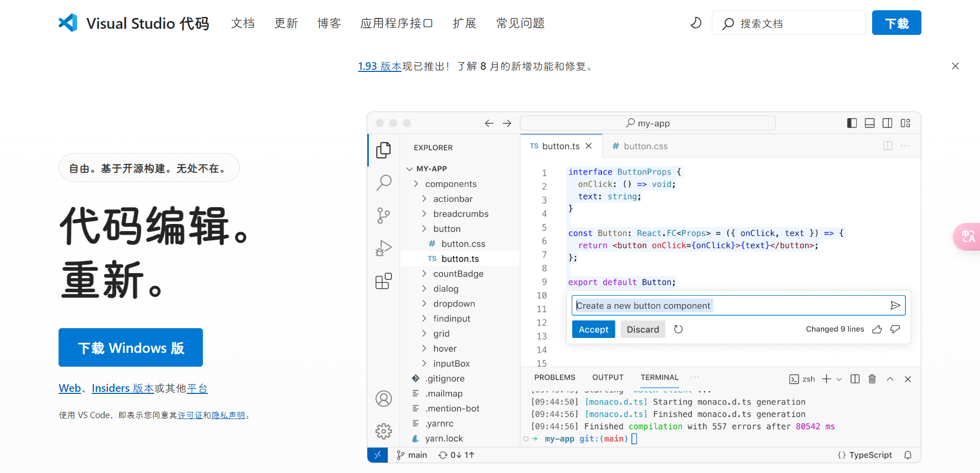Image resolution: width=980 pixels, height=473 pixels.
Task: Open the Explorer files icon in activity bar
Action: (384, 150)
